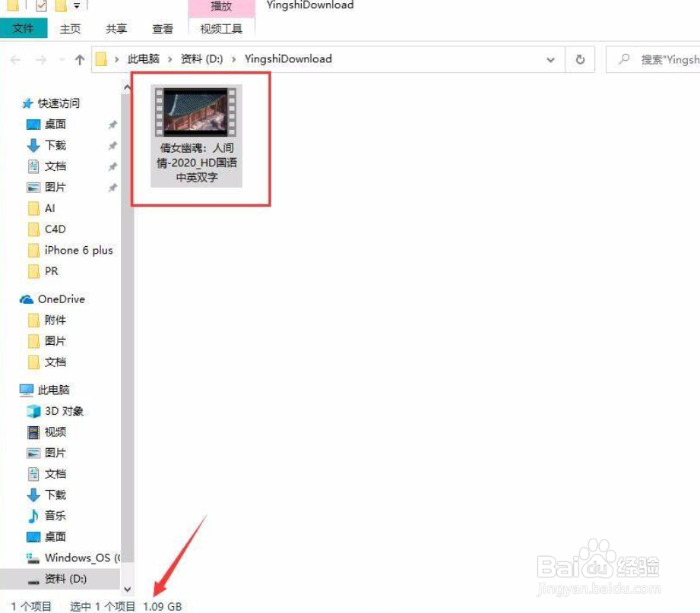Open 音乐 under 此电脑
The image size is (700, 613).
pos(55,516)
